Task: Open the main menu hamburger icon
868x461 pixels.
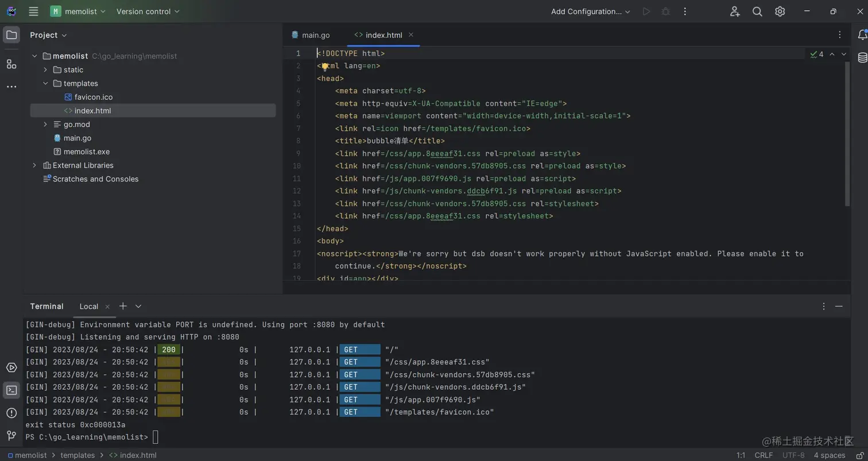Action: coord(33,11)
